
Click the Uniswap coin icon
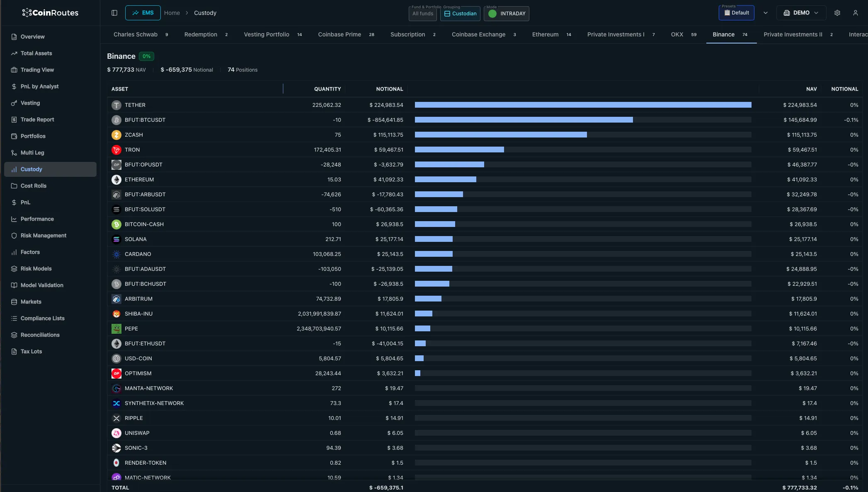point(116,433)
